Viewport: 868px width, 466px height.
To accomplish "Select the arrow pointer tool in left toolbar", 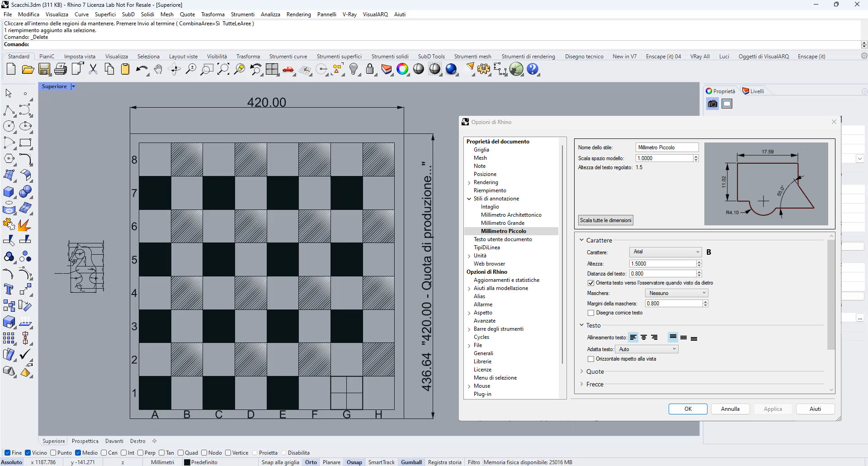I will click(9, 93).
